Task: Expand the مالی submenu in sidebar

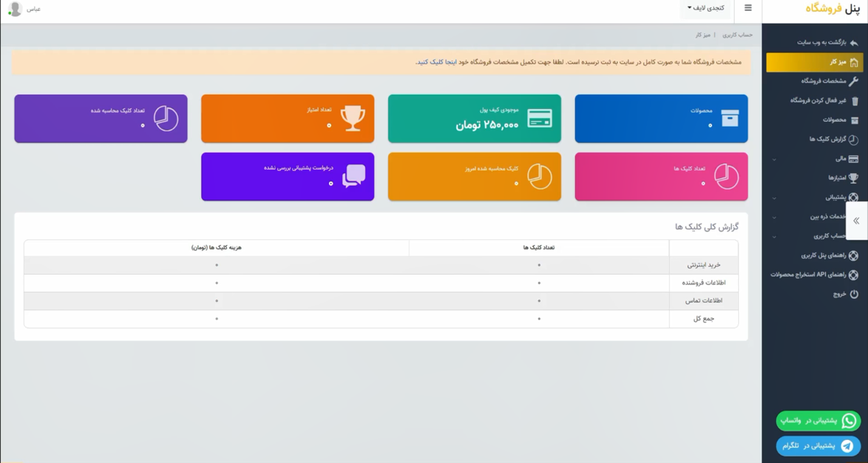Action: [813, 159]
